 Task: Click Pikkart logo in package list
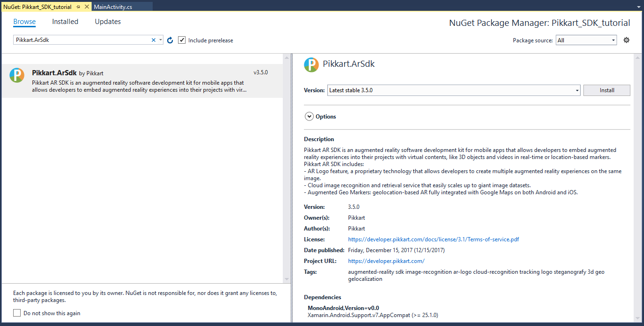tap(17, 75)
